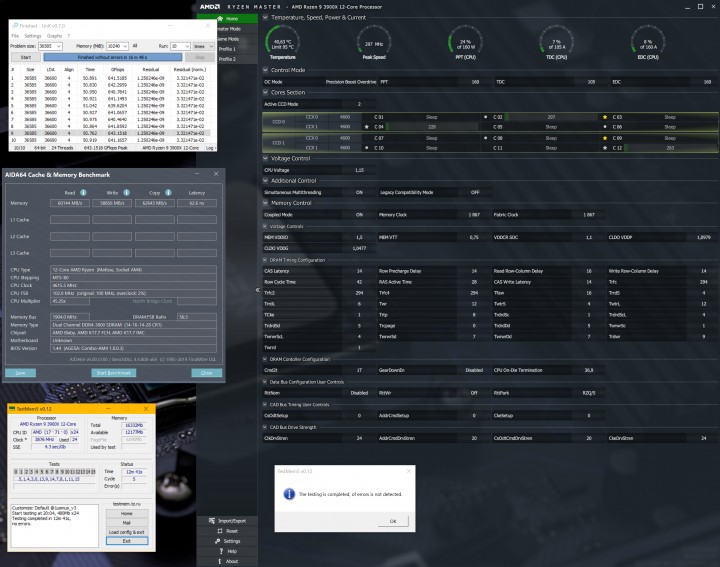Image resolution: width=720 pixels, height=567 pixels.
Task: Select row 9 in the LinX results table
Action: click(x=110, y=133)
